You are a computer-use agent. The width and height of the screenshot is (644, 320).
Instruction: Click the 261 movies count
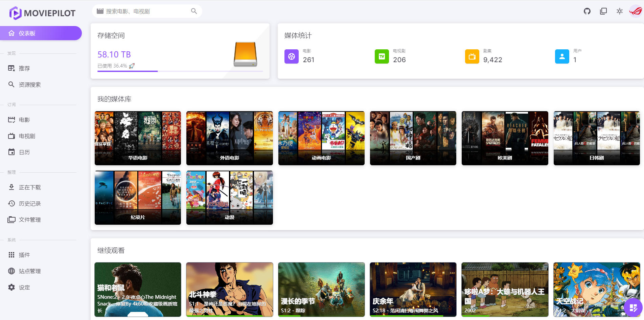[x=308, y=60]
